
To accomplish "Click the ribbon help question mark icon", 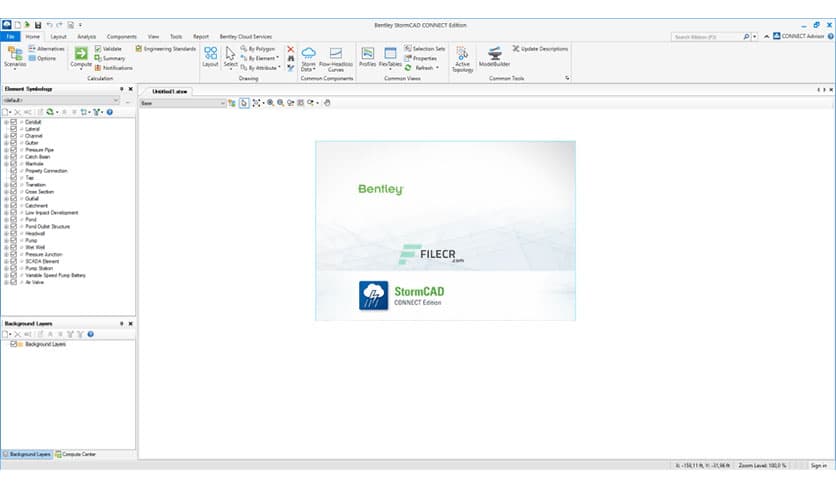I will (830, 36).
